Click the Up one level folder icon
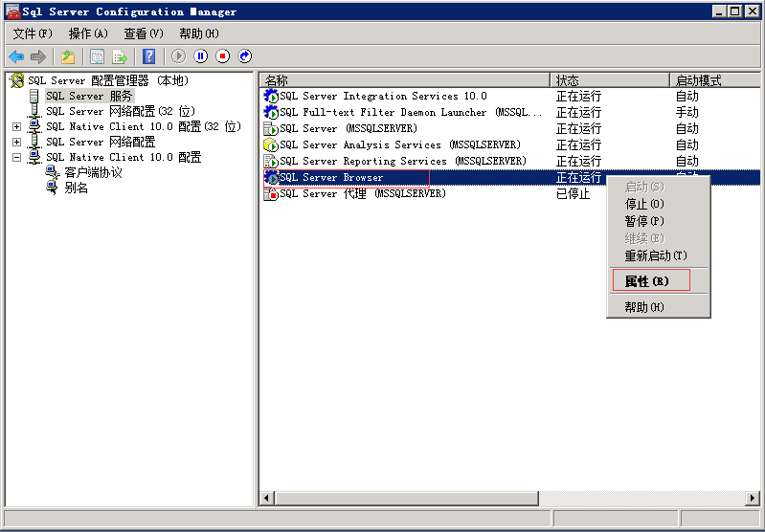This screenshot has width=765, height=532. coord(68,56)
